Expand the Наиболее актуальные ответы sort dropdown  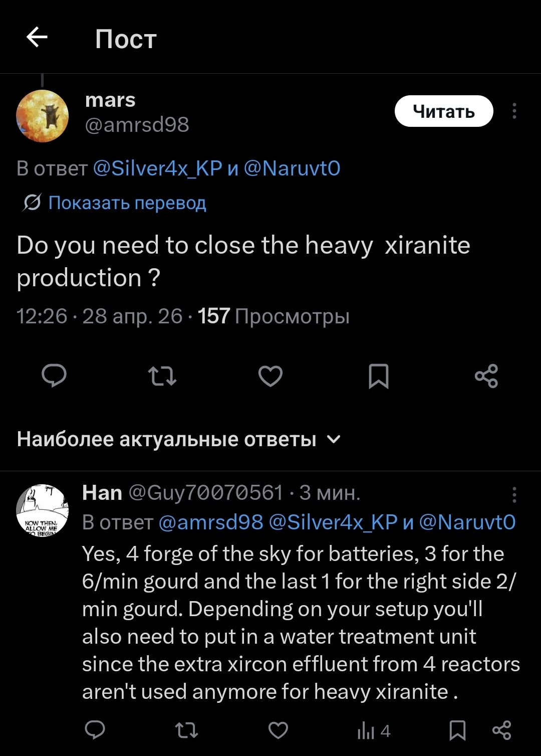(x=179, y=439)
